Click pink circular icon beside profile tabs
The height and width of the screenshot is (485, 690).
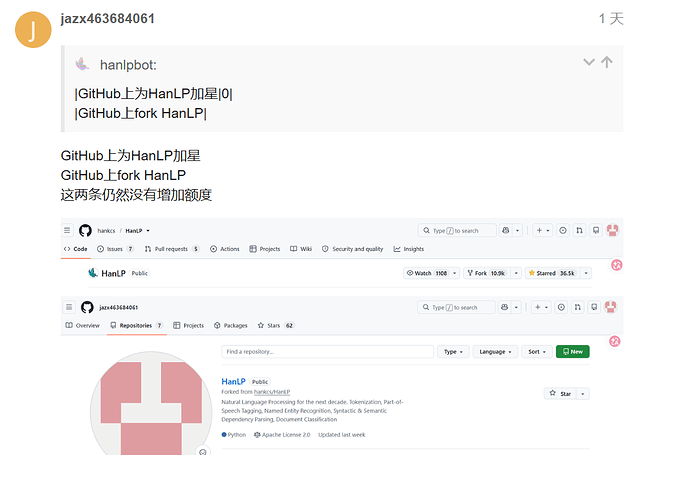coord(615,341)
